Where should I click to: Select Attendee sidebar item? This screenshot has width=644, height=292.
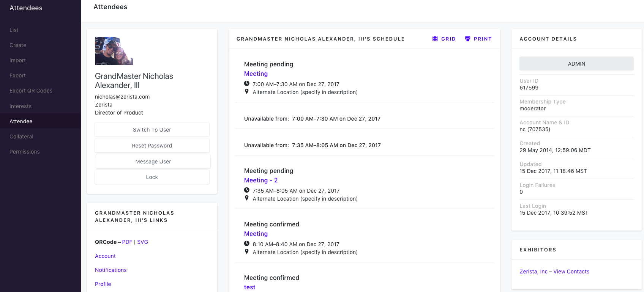[x=40, y=121]
